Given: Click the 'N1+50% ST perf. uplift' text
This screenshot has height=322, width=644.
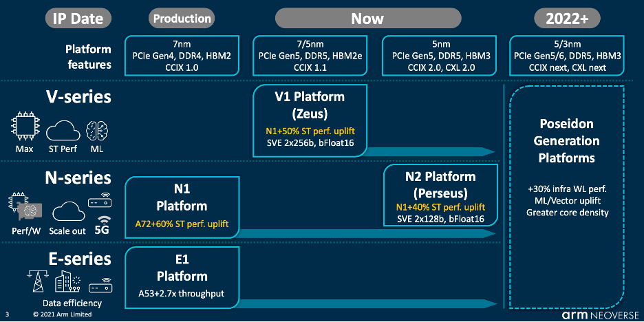Looking at the screenshot, I should click(x=310, y=132).
